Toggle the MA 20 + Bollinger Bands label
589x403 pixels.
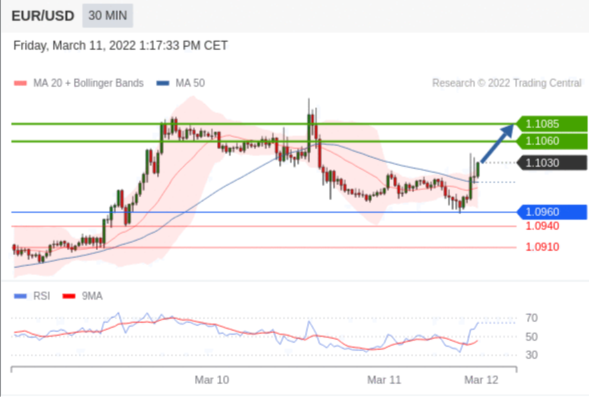click(x=88, y=83)
